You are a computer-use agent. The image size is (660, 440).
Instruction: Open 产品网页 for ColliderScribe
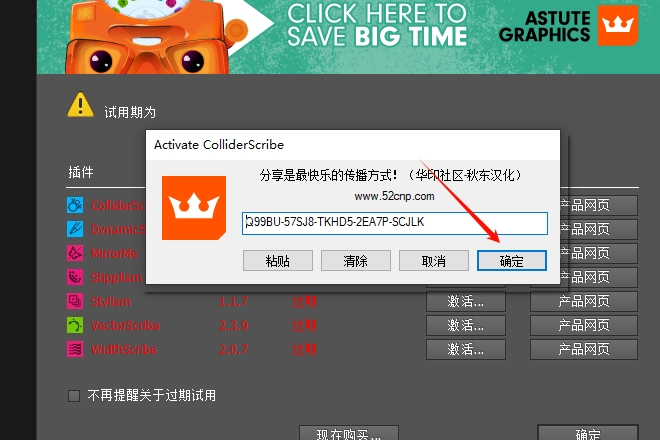[x=599, y=205]
